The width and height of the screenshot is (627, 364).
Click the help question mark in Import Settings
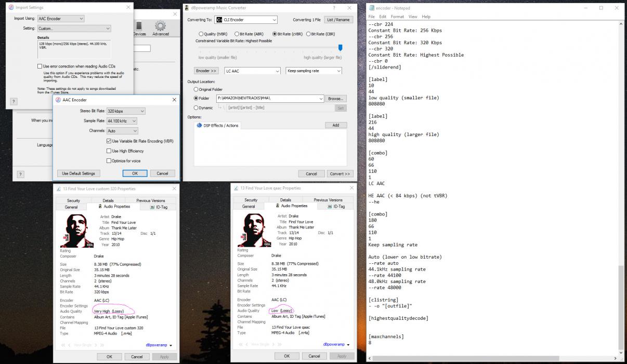click(x=14, y=101)
